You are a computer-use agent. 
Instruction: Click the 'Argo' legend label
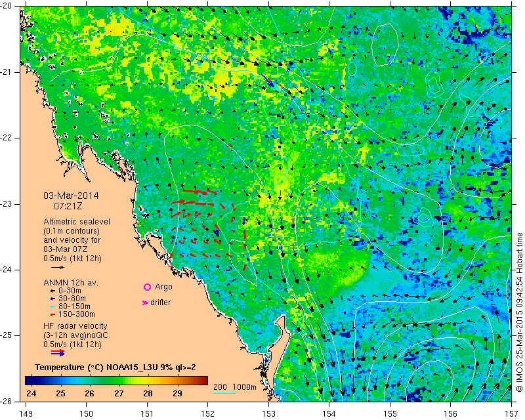point(163,287)
